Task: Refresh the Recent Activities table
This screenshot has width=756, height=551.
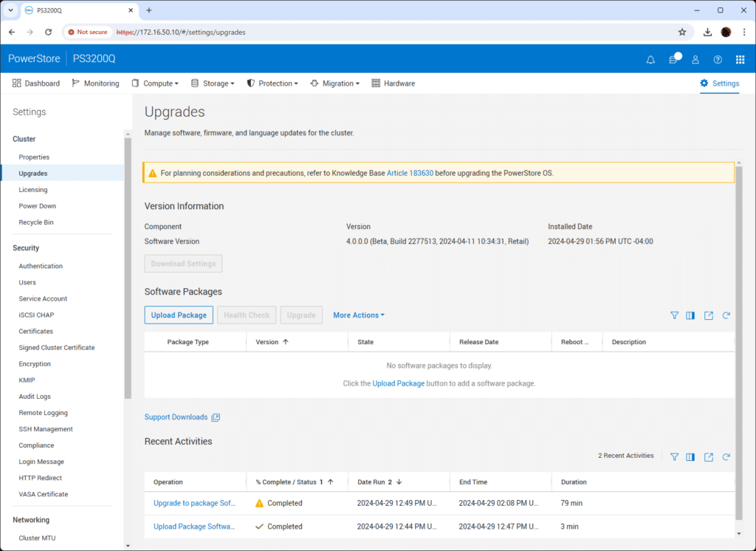Action: tap(726, 457)
